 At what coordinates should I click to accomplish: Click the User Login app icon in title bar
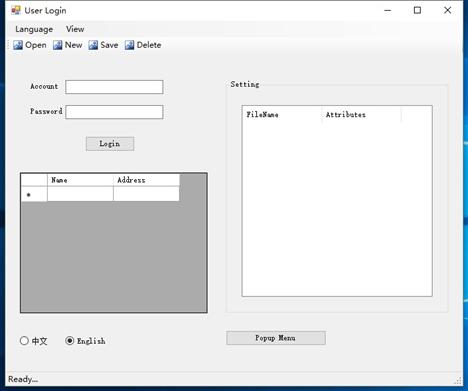point(16,10)
